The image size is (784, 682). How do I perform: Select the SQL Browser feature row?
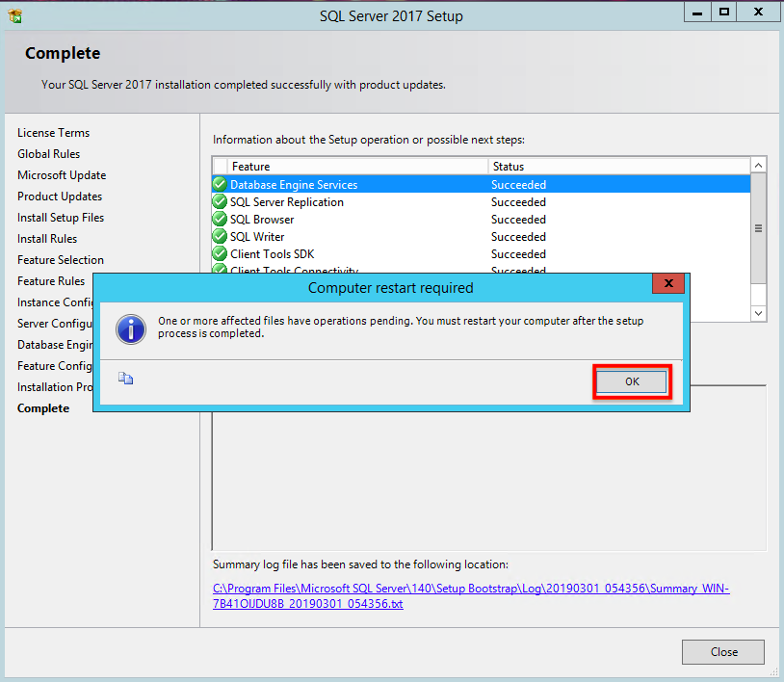pos(481,220)
